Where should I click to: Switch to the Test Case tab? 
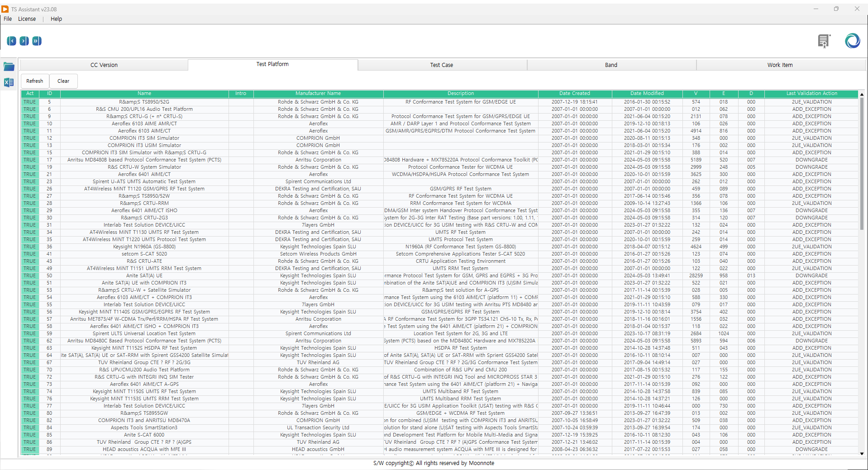[442, 65]
